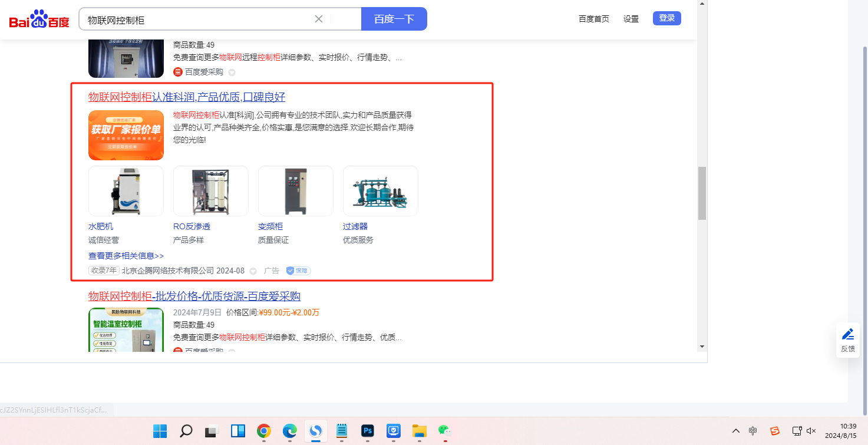Click the 2024年7月9日 date text
868x445 pixels.
point(197,312)
